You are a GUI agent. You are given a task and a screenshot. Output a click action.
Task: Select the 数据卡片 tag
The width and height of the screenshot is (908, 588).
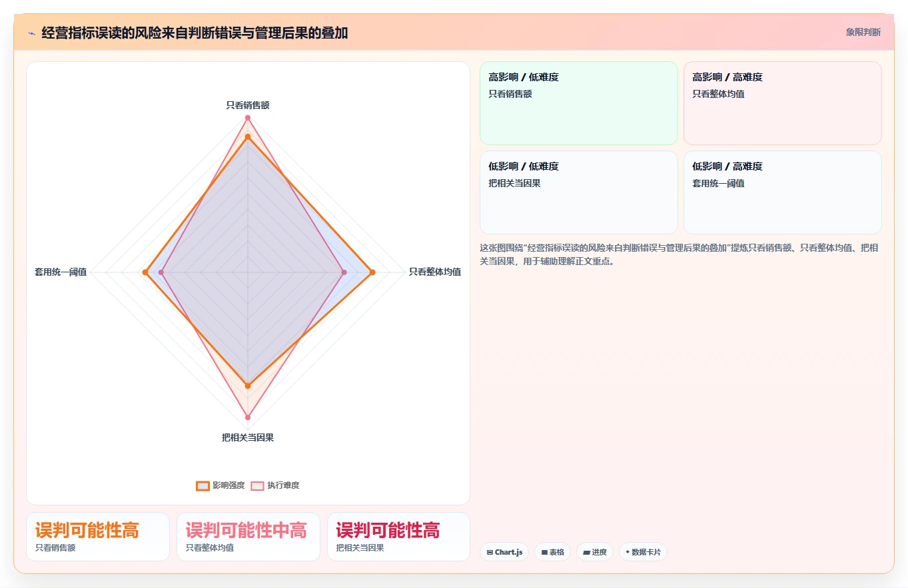click(x=643, y=552)
